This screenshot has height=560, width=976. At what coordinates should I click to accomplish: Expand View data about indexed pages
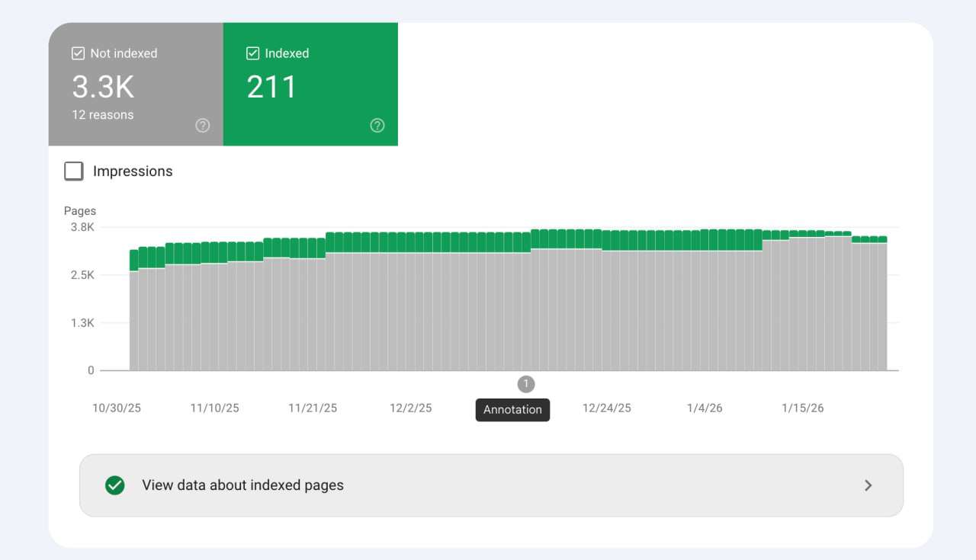click(x=490, y=485)
